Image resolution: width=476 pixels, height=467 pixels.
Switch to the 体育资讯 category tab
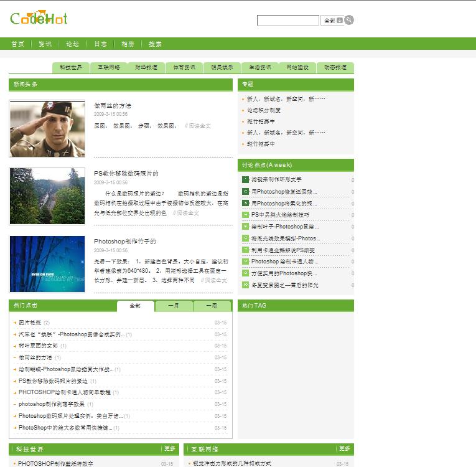tap(184, 67)
